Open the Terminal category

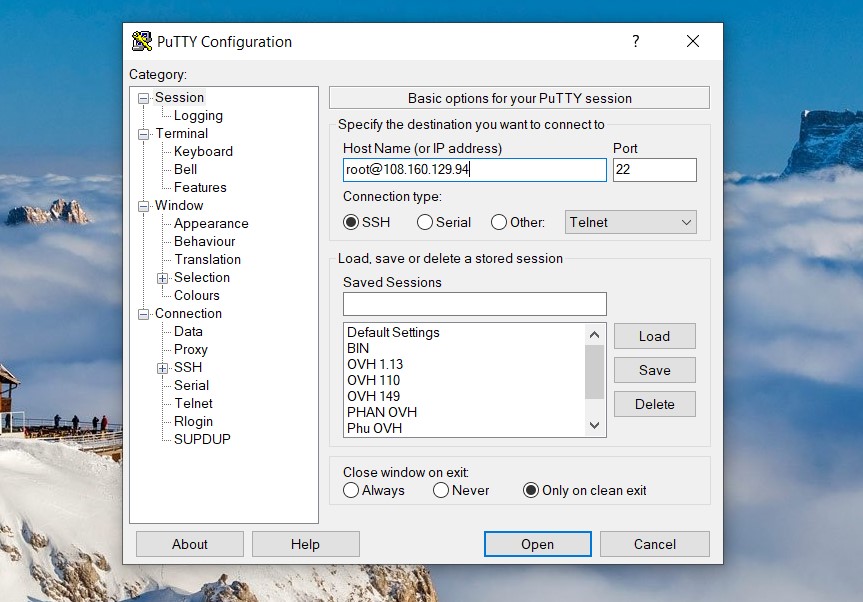(182, 134)
